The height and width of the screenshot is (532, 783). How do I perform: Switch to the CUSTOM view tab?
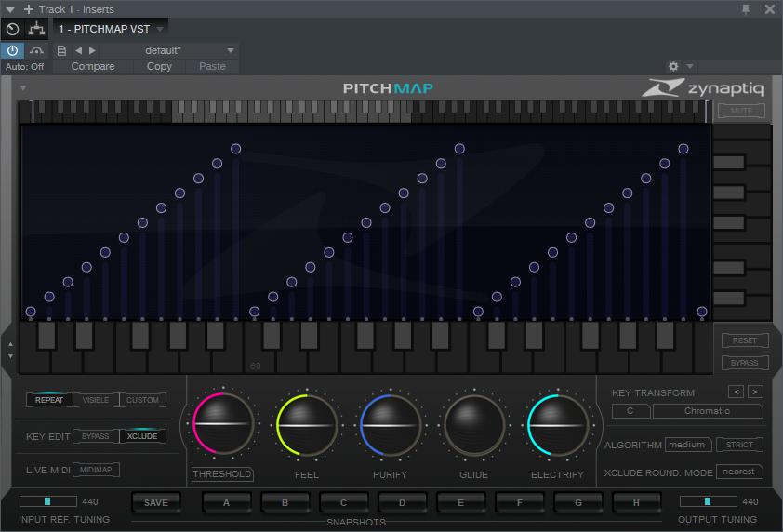[x=142, y=400]
